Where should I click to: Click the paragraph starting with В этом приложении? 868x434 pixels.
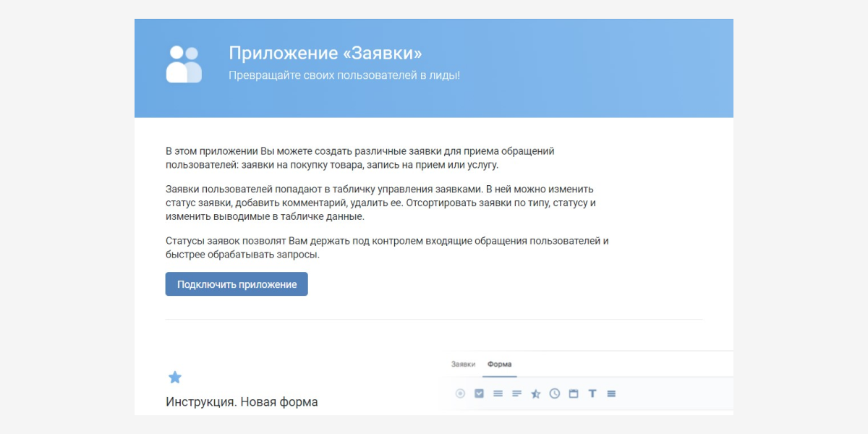coord(359,158)
